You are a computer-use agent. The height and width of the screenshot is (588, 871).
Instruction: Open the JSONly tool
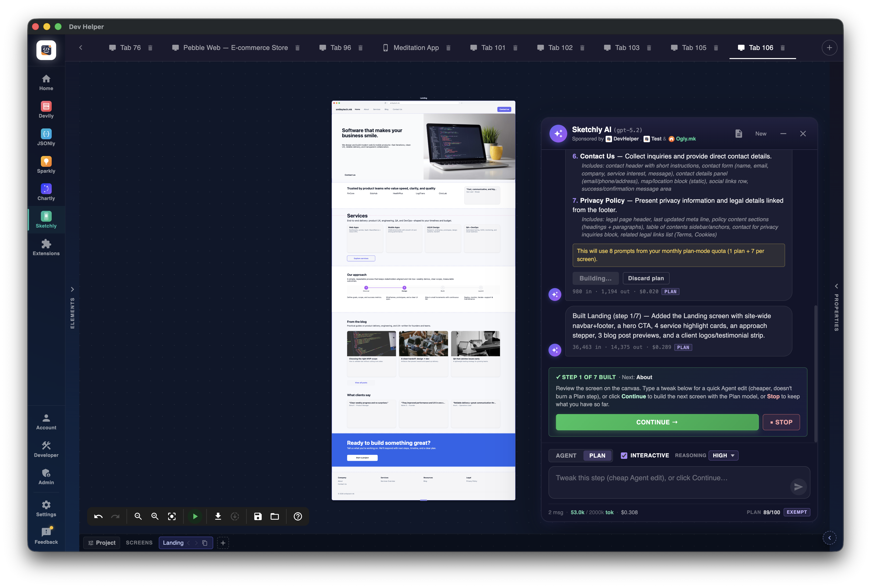pos(46,138)
